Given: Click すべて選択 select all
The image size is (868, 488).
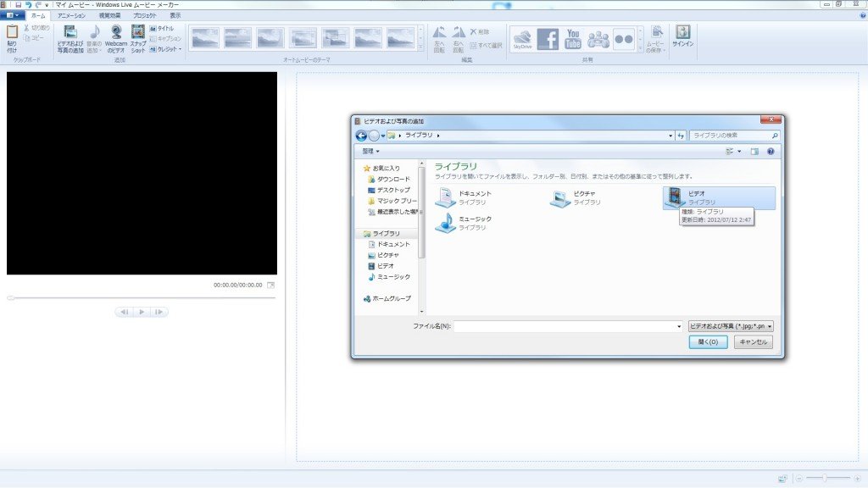Looking at the screenshot, I should [x=486, y=46].
